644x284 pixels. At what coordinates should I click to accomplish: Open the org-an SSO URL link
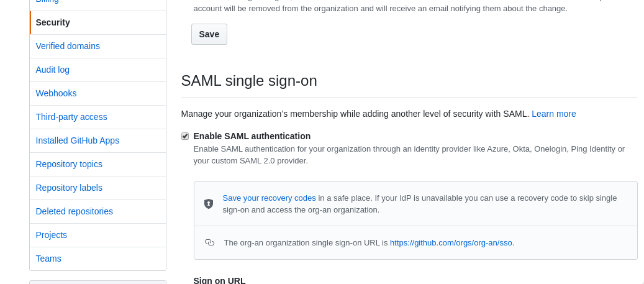451,243
